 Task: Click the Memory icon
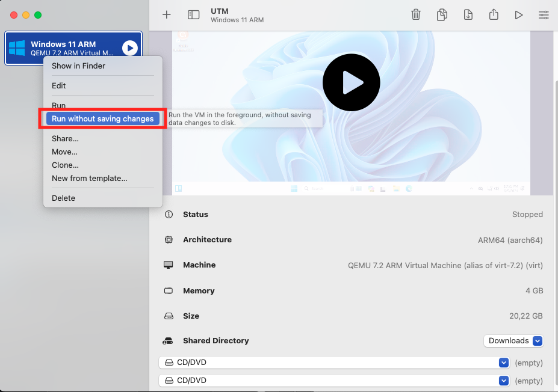click(x=169, y=291)
